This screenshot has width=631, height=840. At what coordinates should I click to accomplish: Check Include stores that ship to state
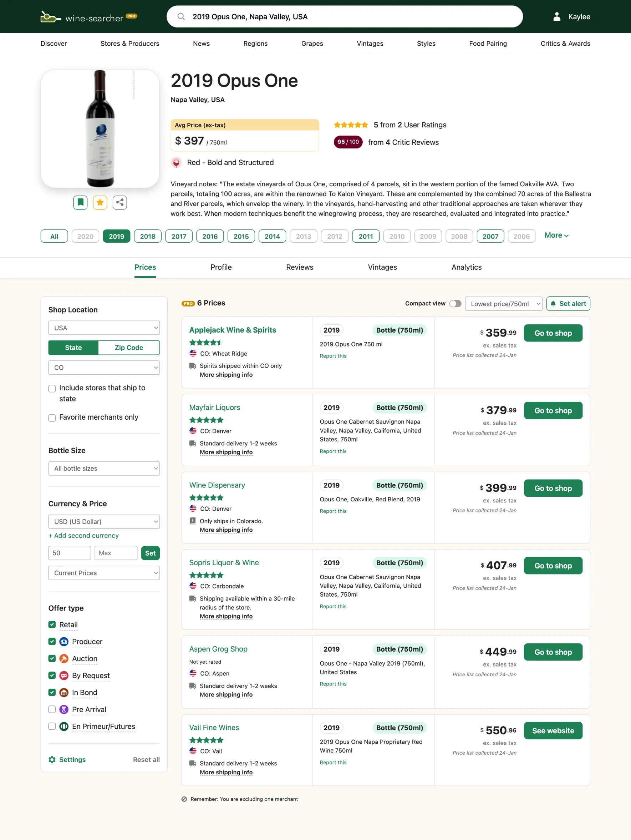coord(52,389)
